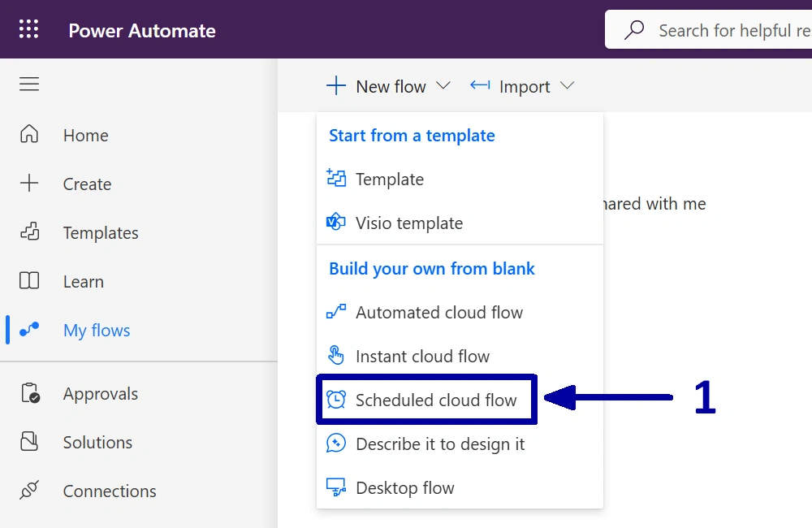Click the Home house icon

[29, 134]
